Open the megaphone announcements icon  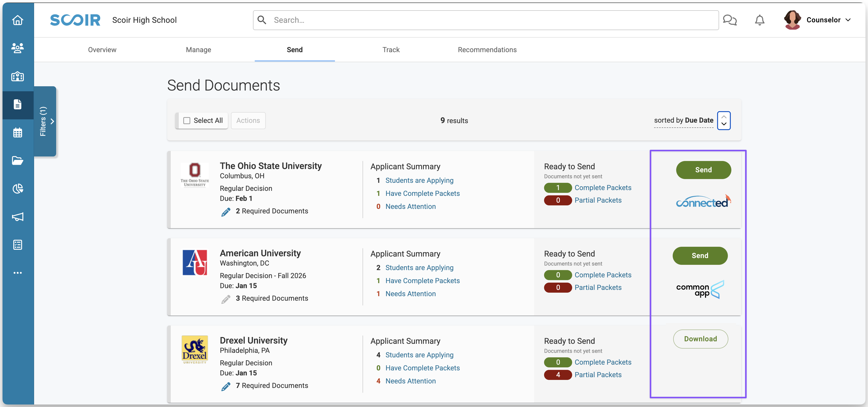(x=18, y=217)
